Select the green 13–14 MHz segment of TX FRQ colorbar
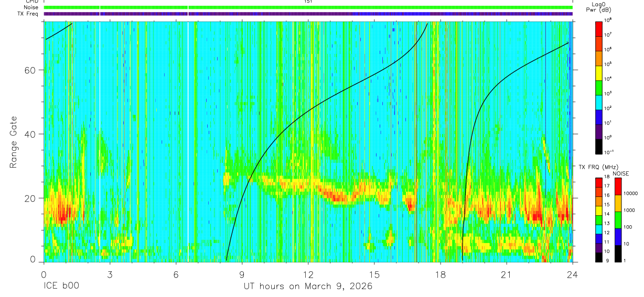 point(599,219)
